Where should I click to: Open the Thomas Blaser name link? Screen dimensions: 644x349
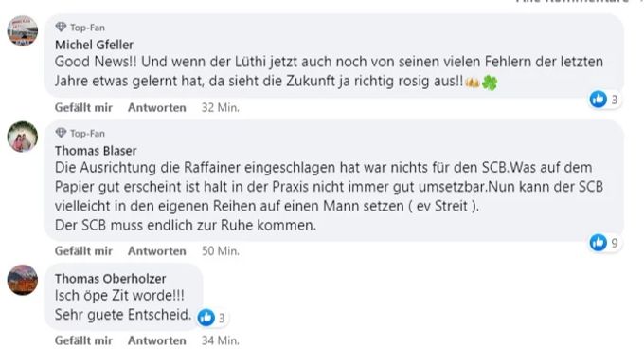(x=96, y=151)
